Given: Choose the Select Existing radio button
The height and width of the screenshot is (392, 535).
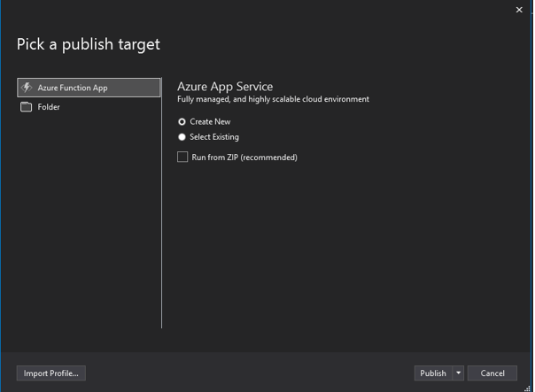Looking at the screenshot, I should click(182, 137).
